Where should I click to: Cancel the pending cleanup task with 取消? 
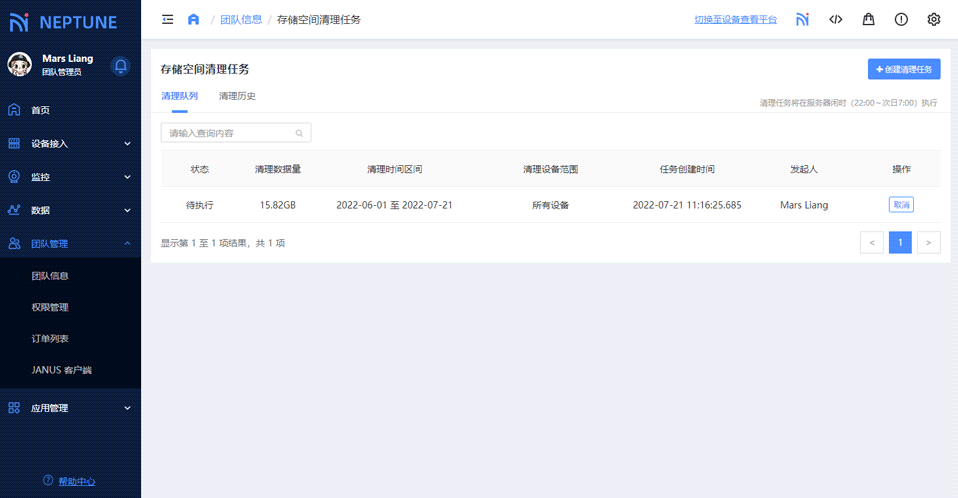click(900, 205)
